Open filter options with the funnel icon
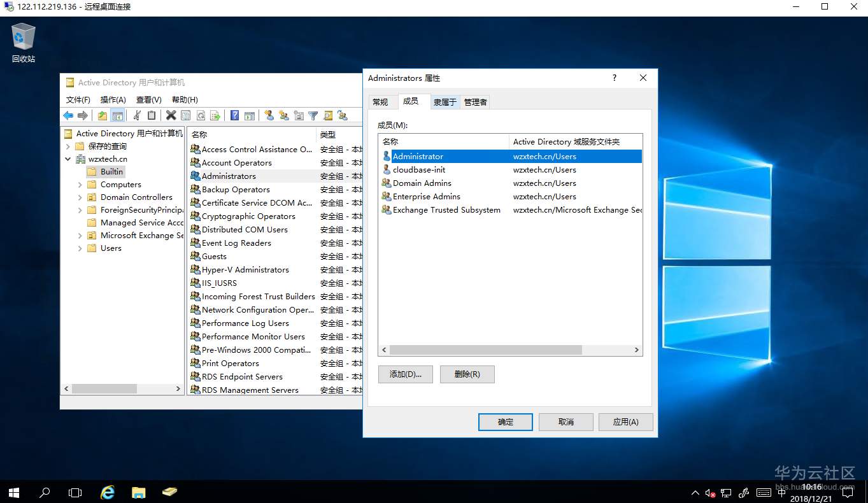 pos(313,115)
